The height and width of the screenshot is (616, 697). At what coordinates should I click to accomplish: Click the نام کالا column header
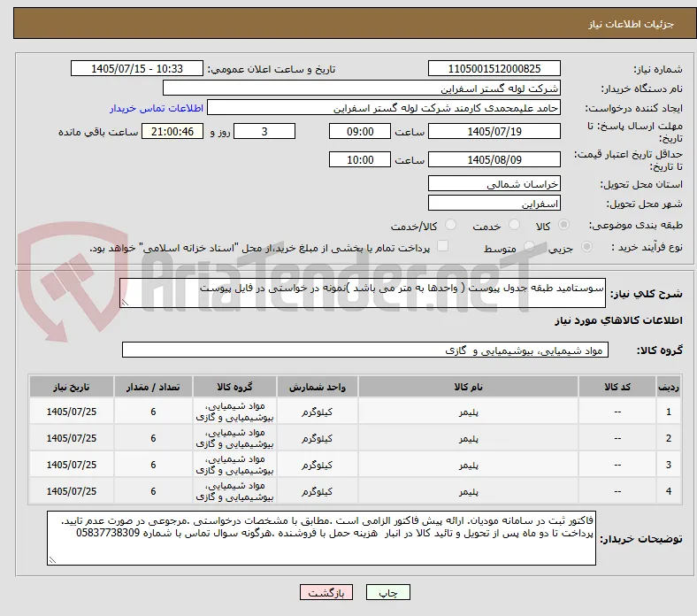tap(468, 387)
